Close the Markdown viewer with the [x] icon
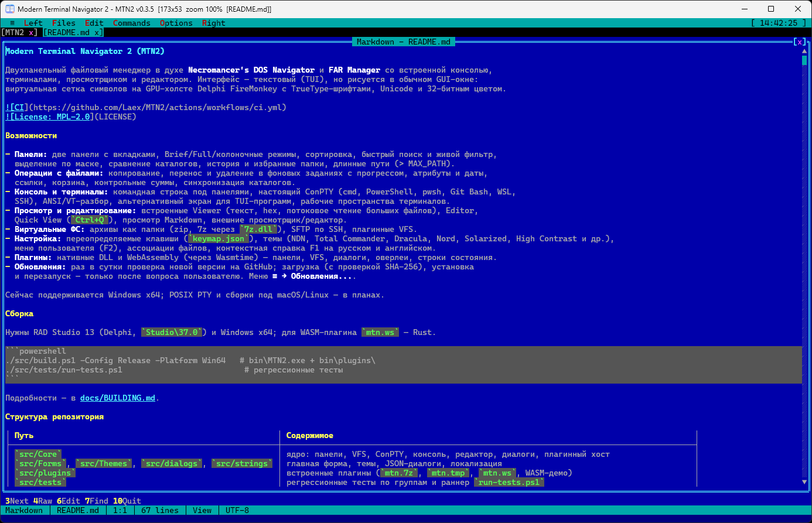 point(800,42)
